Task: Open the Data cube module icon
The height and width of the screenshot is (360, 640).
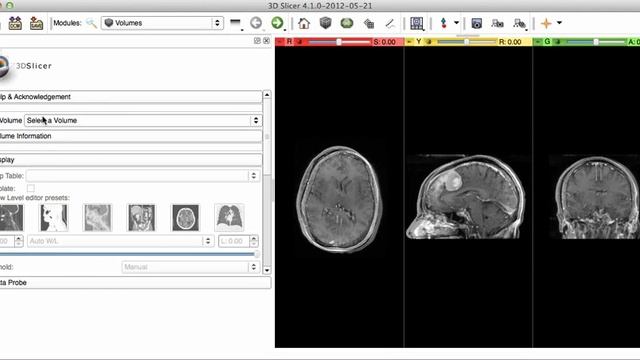Action: coord(325,23)
